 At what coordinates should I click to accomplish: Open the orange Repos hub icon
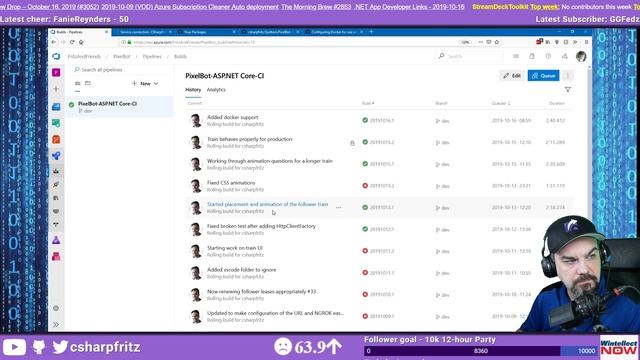tap(56, 139)
